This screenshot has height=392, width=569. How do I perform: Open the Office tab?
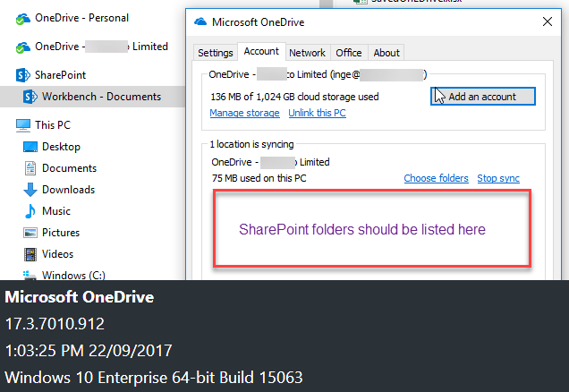[349, 53]
